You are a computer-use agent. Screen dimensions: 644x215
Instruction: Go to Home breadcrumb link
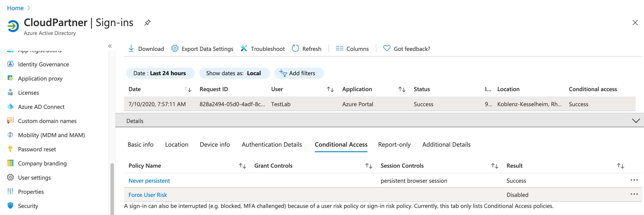(x=15, y=8)
